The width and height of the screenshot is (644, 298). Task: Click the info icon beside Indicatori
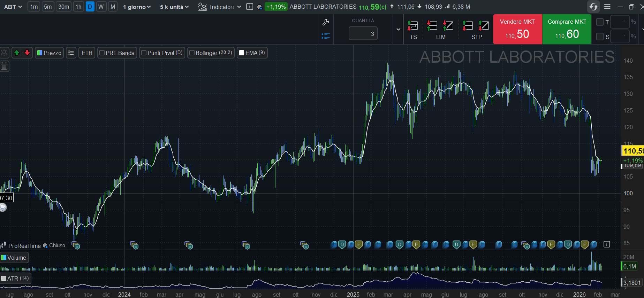[250, 7]
